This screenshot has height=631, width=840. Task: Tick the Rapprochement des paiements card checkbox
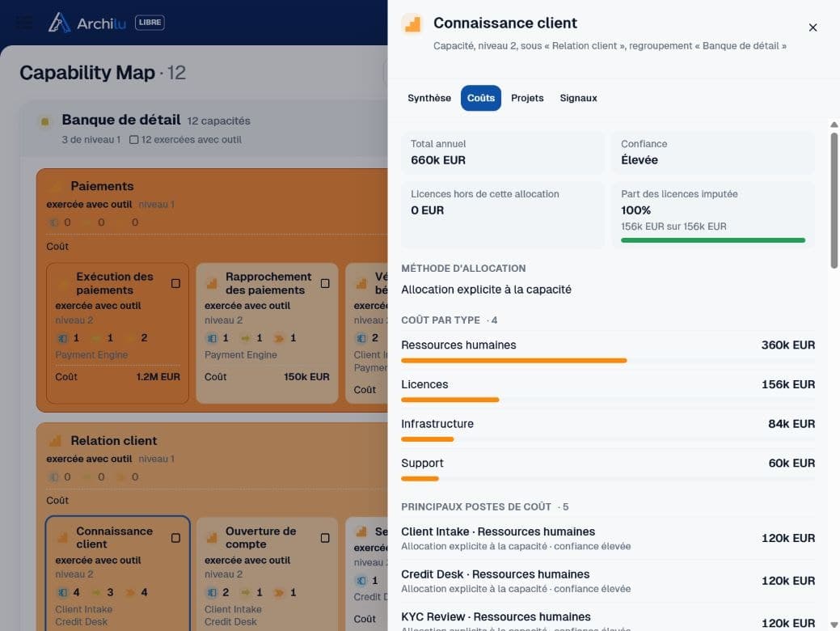coord(325,283)
